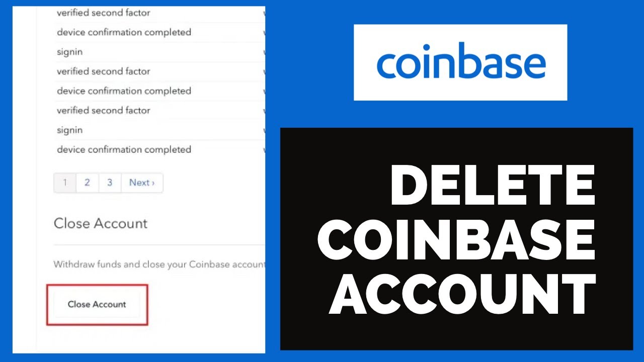Select the third verified second factor row

(x=159, y=111)
